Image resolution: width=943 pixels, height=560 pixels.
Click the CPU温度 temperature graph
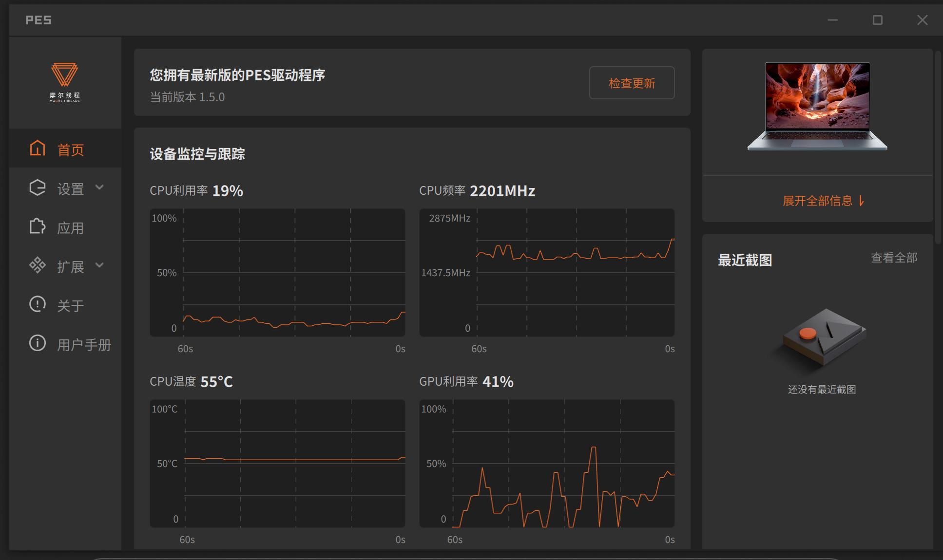[x=277, y=464]
